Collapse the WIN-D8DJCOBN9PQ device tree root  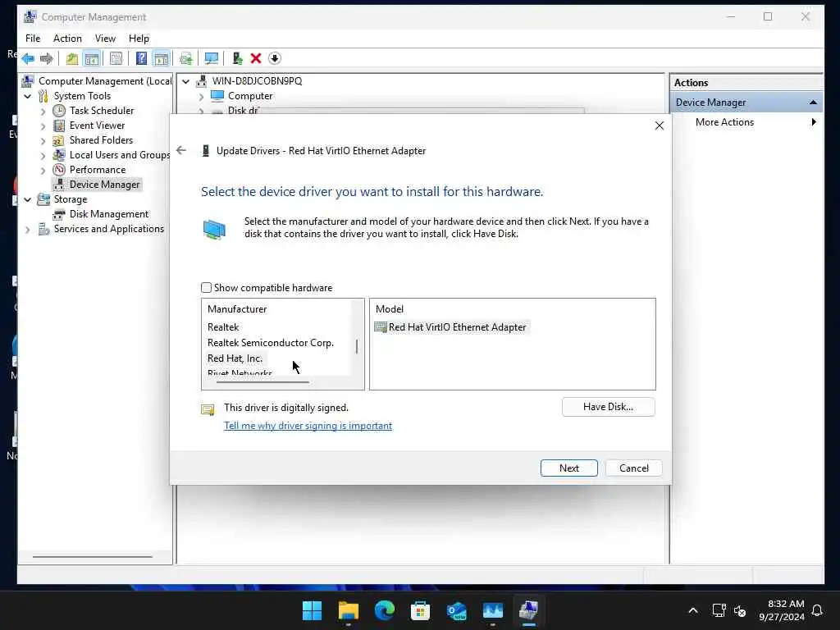point(185,81)
